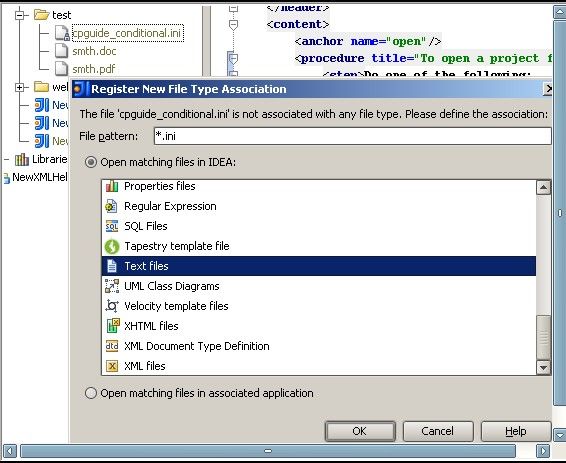Expand the wel folder tree node
The image size is (566, 463).
(19, 87)
